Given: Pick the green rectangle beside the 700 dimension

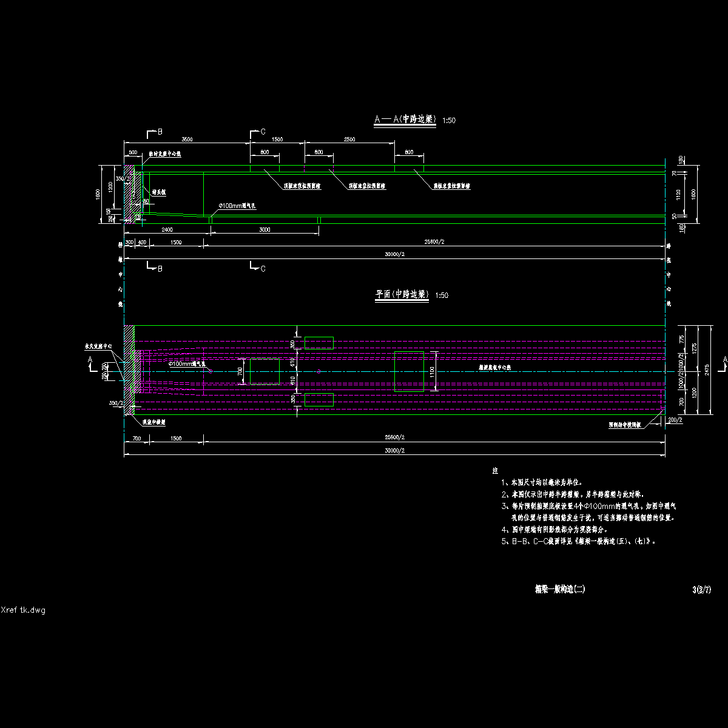Looking at the screenshot, I should [265, 371].
